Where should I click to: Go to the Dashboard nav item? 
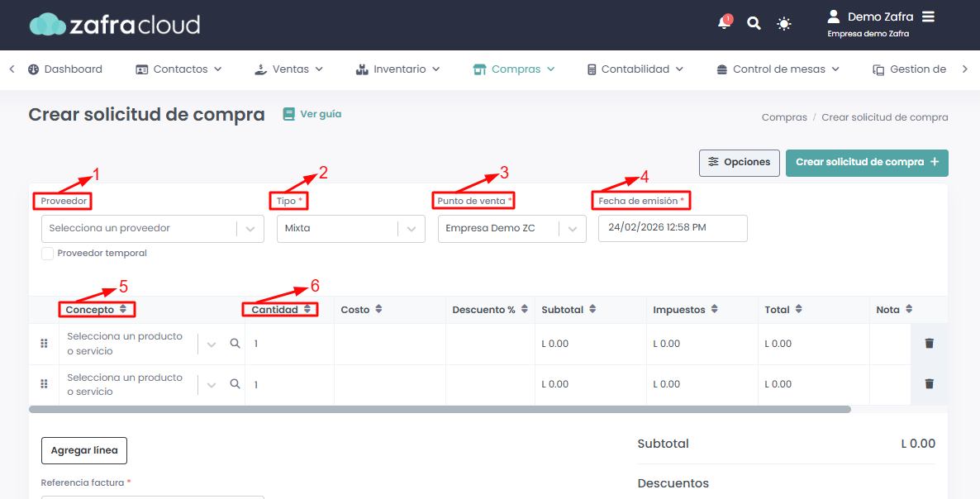point(65,69)
